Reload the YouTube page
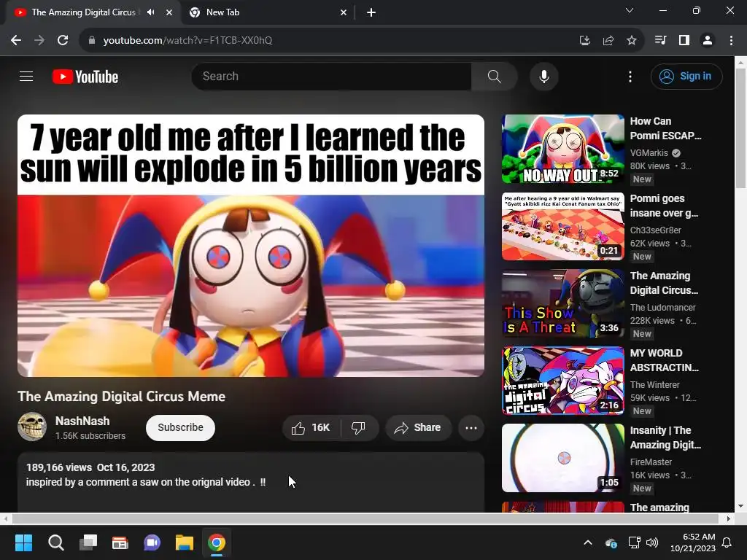747x560 pixels. pos(63,41)
